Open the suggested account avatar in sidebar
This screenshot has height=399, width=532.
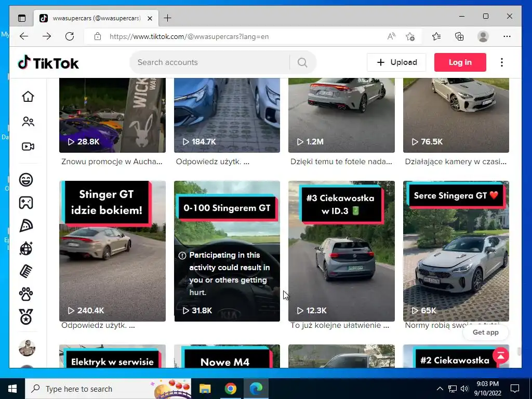point(27,348)
